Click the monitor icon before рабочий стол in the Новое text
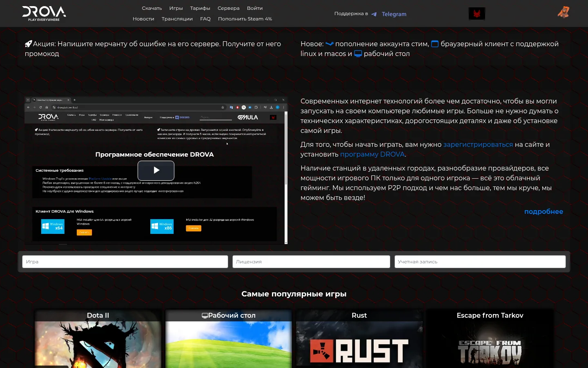Screen dimensions: 588x368 click(358, 54)
